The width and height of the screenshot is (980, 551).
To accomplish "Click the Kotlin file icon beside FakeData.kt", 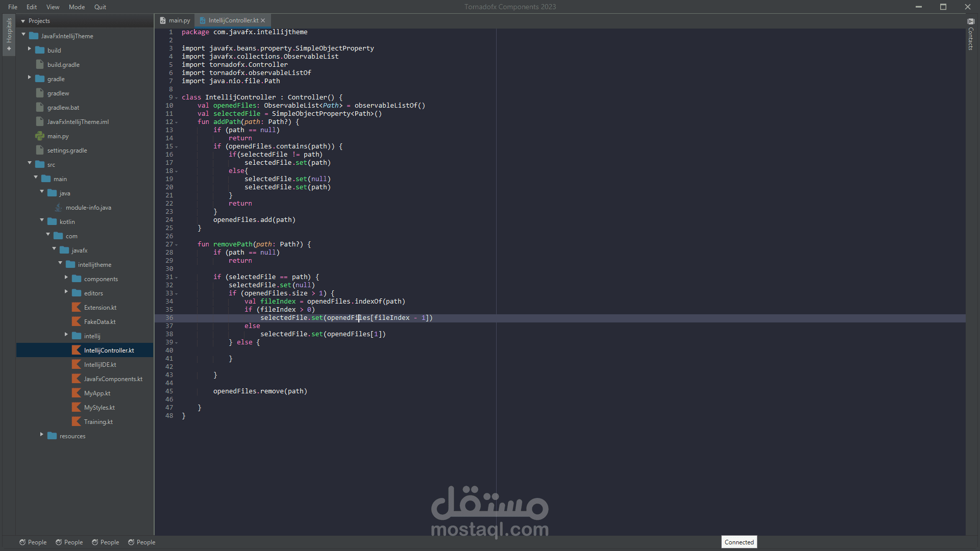I will click(x=77, y=321).
